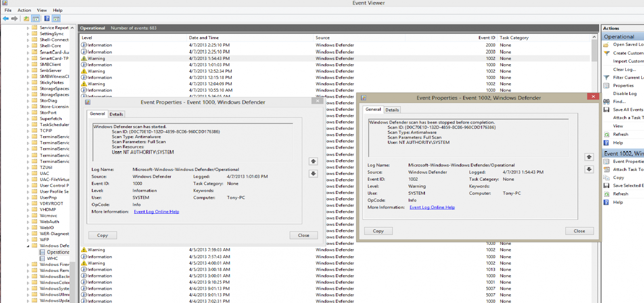Screen dimensions: 644x303
Task: Click the Attach Task To This Event icon
Action: pos(606,170)
